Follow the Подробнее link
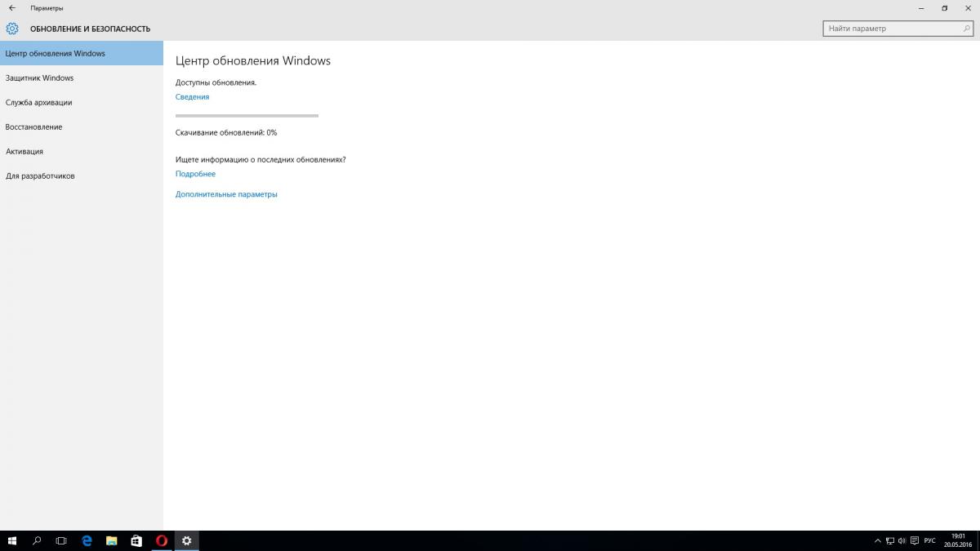Viewport: 980px width, 551px height. 195,174
